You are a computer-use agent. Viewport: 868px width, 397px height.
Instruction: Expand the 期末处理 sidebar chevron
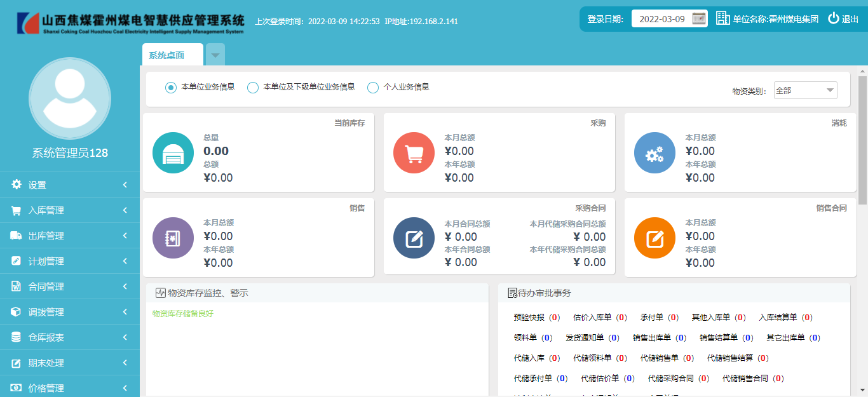coord(125,362)
